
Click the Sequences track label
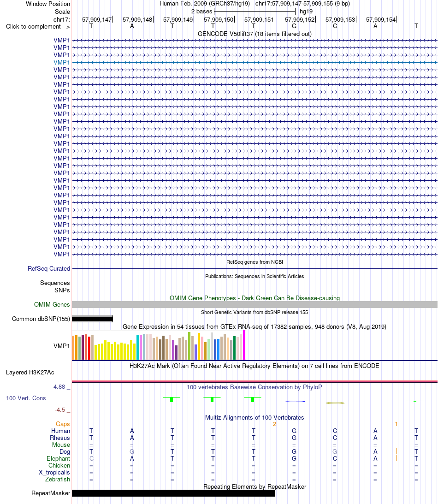point(55,283)
